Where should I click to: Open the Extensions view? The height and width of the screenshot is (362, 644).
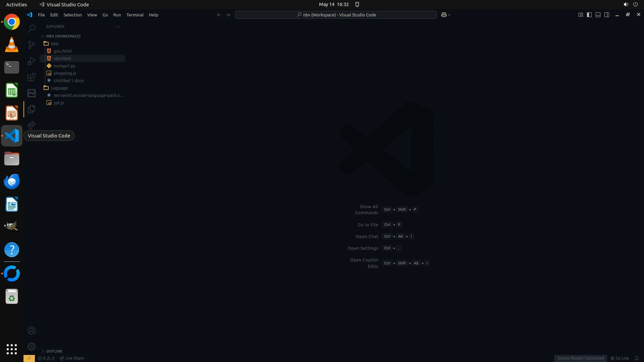[x=32, y=77]
